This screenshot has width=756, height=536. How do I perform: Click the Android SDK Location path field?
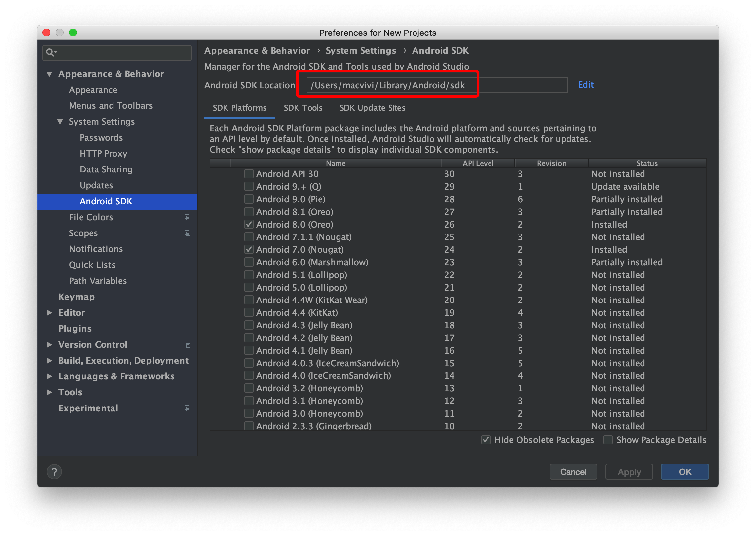[437, 85]
